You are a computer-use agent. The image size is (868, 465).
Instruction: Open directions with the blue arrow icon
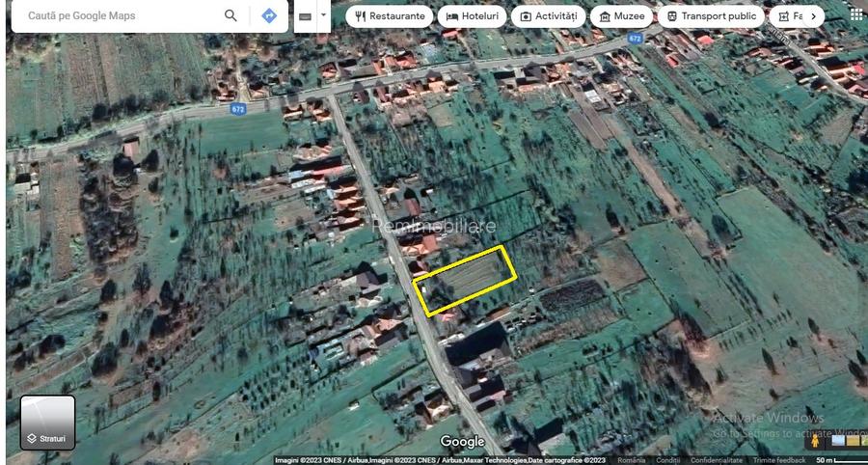269,15
